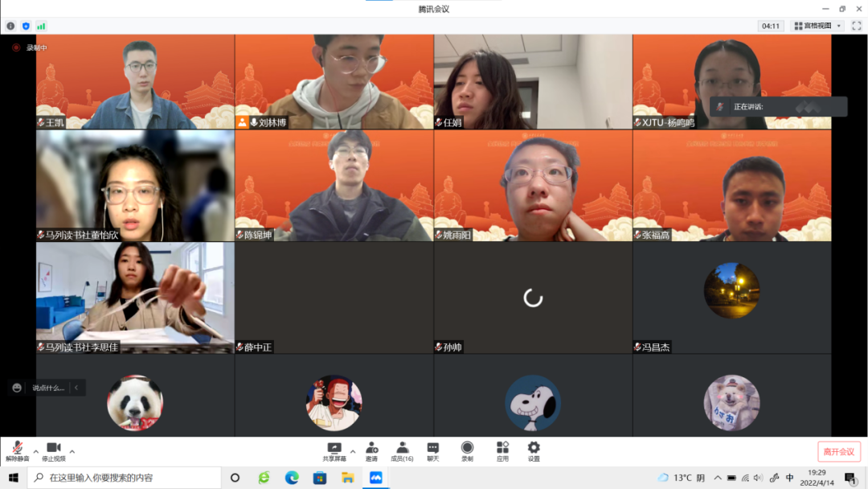Click the green network signal icon
Viewport: 868px width, 489px height.
[x=41, y=26]
